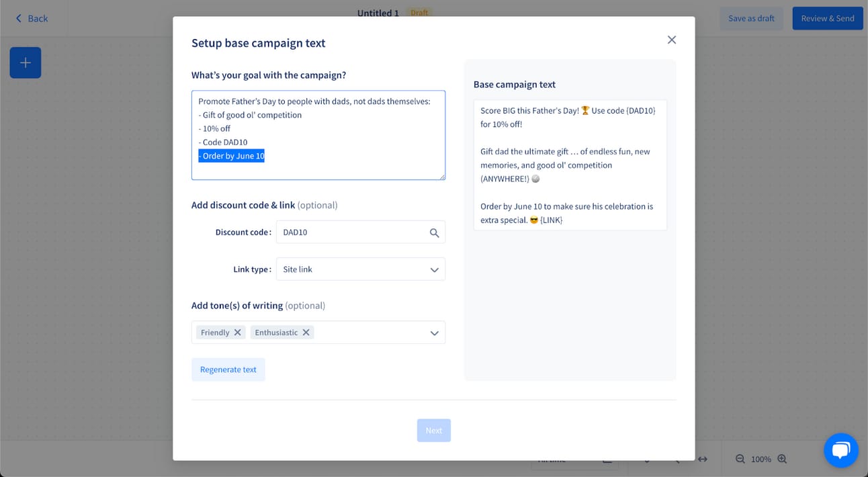Close the Setup base campaign text dialog

(x=671, y=40)
